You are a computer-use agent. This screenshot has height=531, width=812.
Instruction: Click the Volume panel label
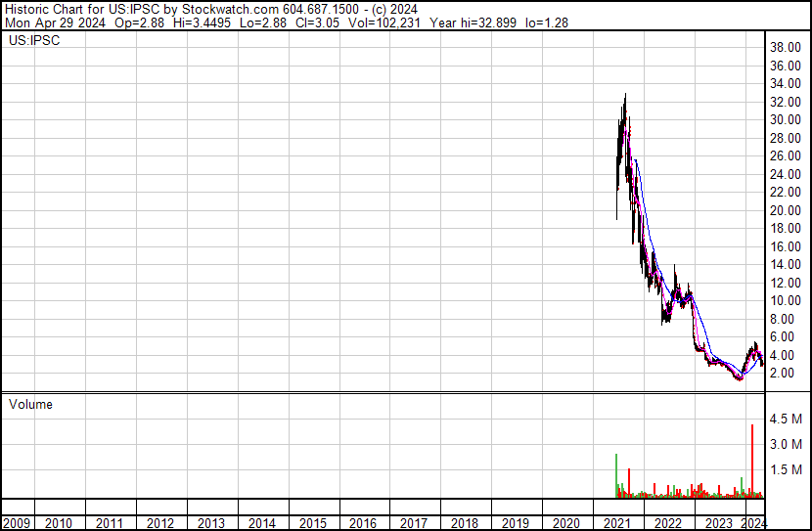[30, 405]
